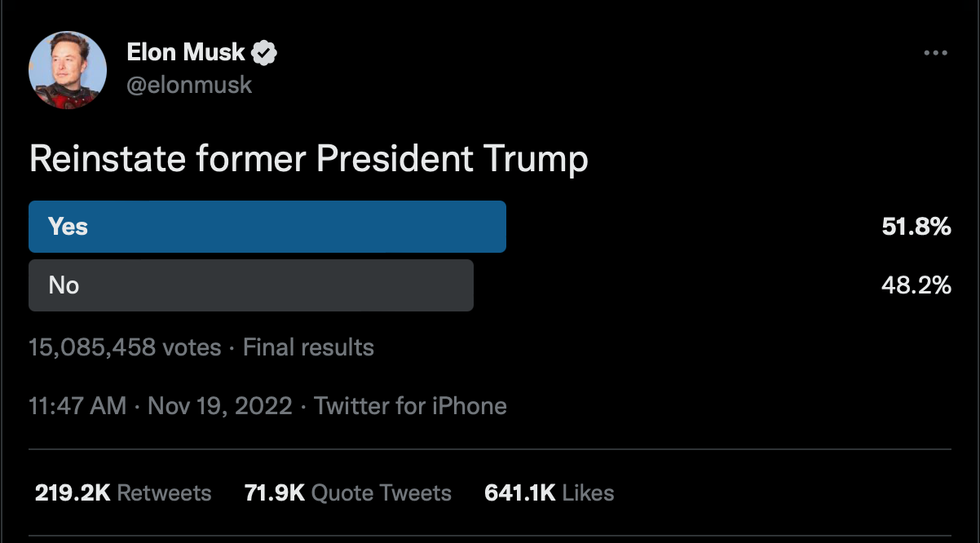Choose the Yes poll option label

pyautogui.click(x=68, y=227)
